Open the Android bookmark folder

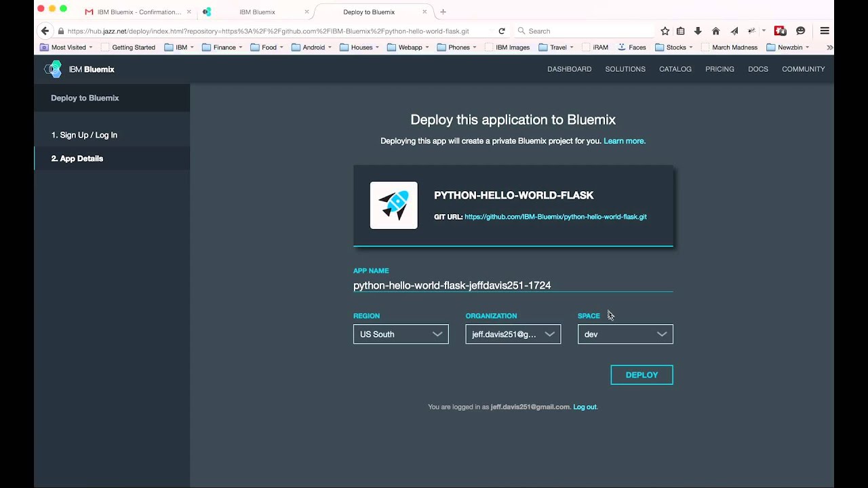pos(311,47)
